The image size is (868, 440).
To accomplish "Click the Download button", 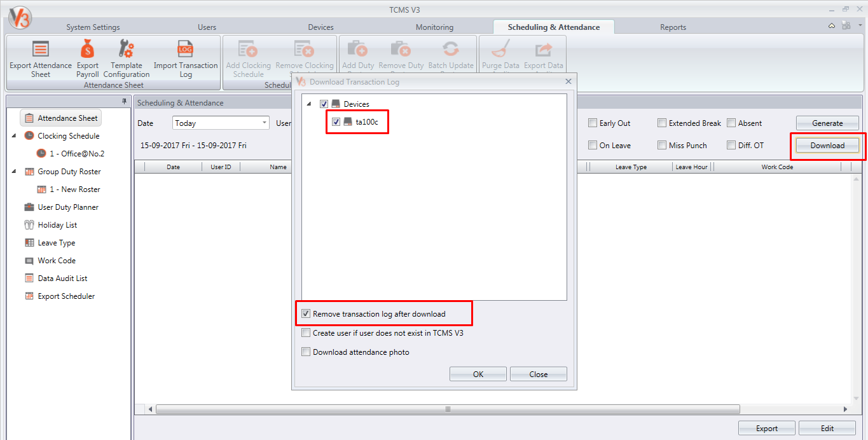I will pos(827,146).
